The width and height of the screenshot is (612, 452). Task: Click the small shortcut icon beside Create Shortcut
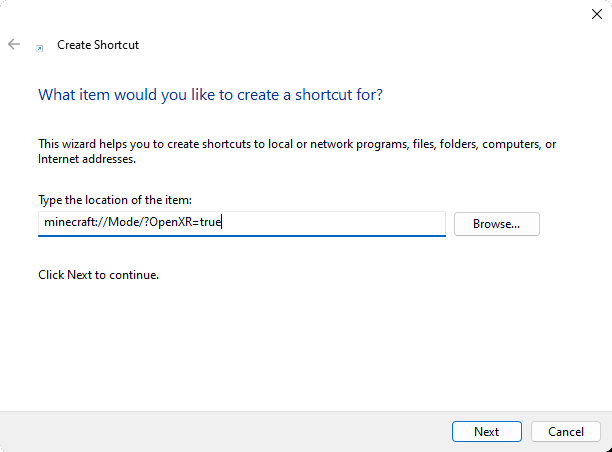click(39, 48)
